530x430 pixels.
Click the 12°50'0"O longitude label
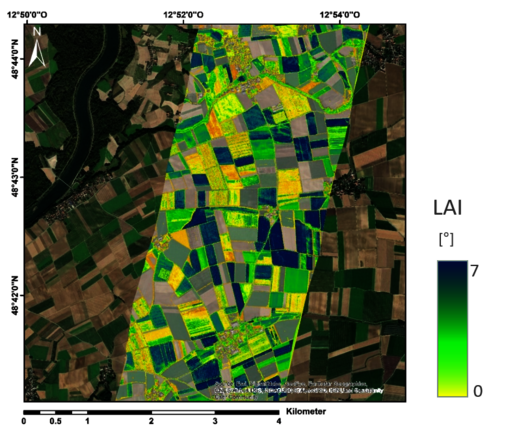pos(27,15)
